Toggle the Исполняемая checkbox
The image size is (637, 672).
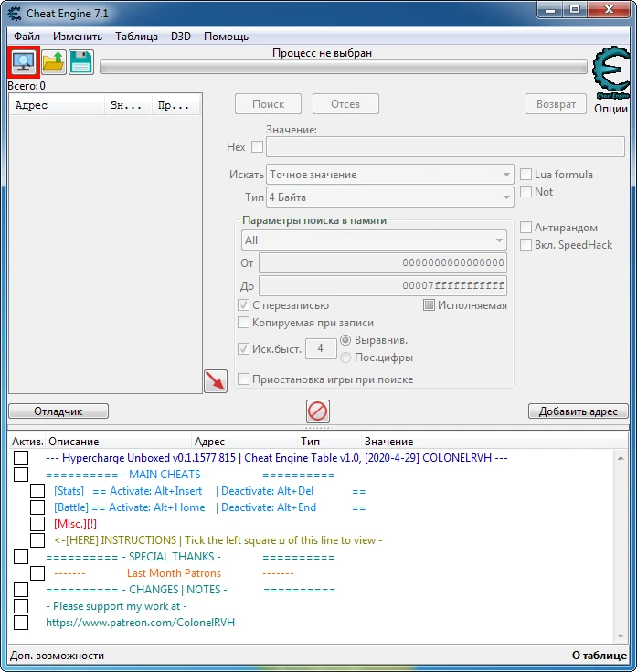click(x=429, y=305)
